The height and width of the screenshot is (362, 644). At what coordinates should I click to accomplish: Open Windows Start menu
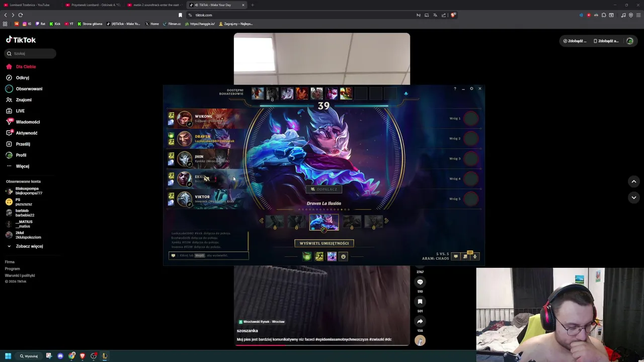point(8,356)
